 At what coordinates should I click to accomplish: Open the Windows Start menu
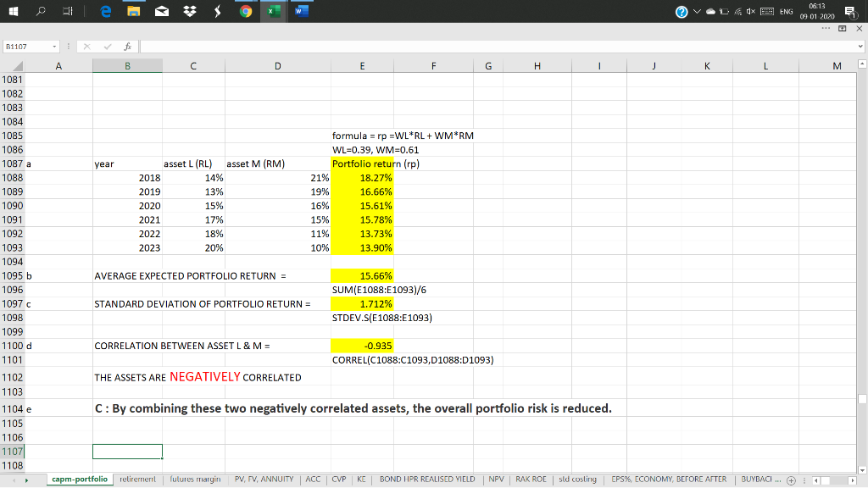[14, 11]
